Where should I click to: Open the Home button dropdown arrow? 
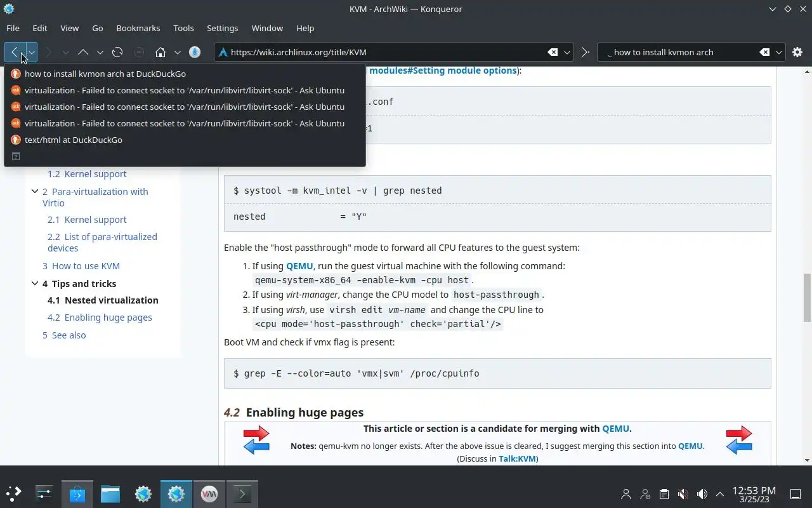[178, 52]
